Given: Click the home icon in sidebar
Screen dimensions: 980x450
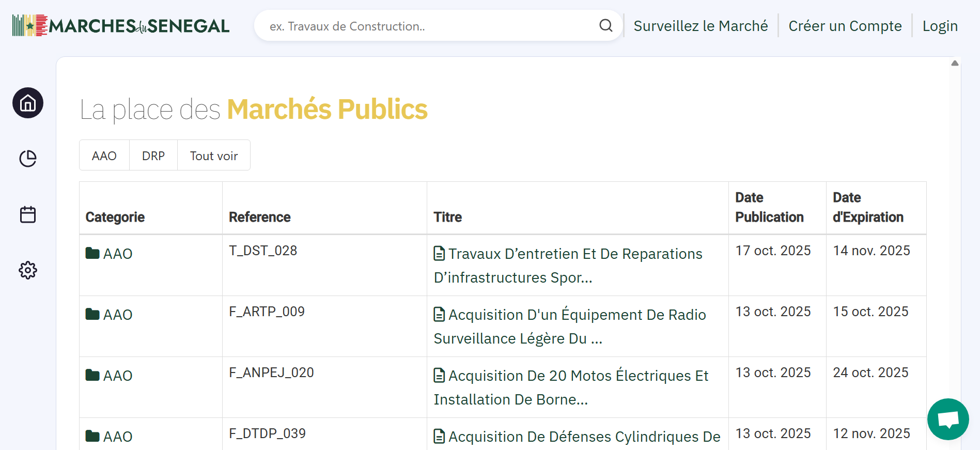Looking at the screenshot, I should pyautogui.click(x=28, y=103).
